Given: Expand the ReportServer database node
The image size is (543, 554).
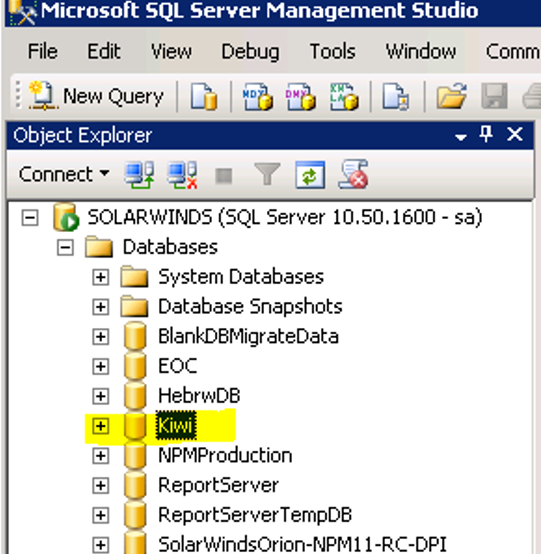Looking at the screenshot, I should 101,486.
